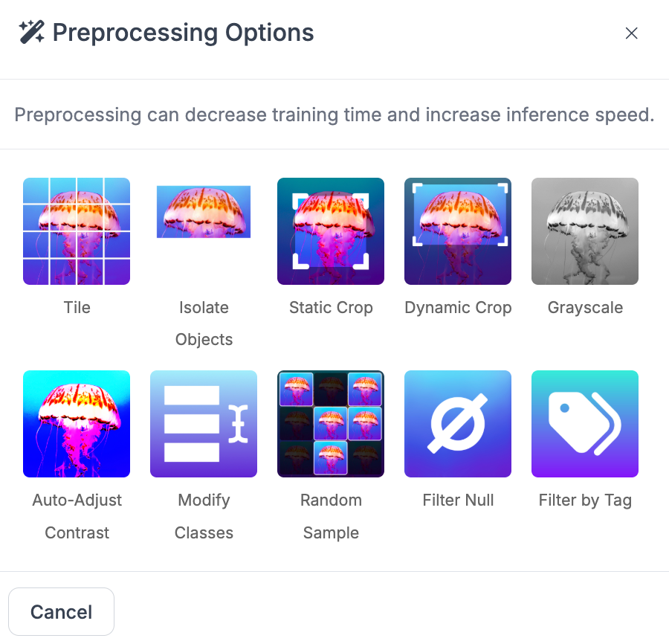Click the Dynamic Crop text label

458,308
